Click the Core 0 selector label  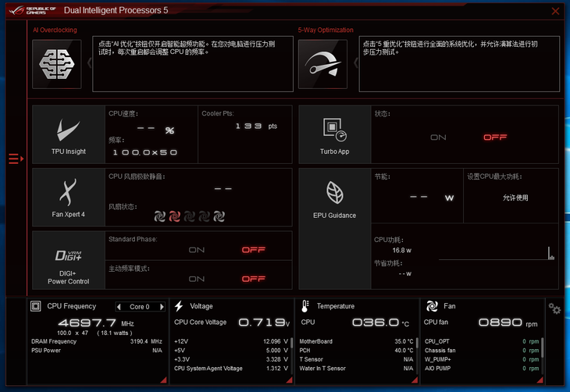coord(140,307)
